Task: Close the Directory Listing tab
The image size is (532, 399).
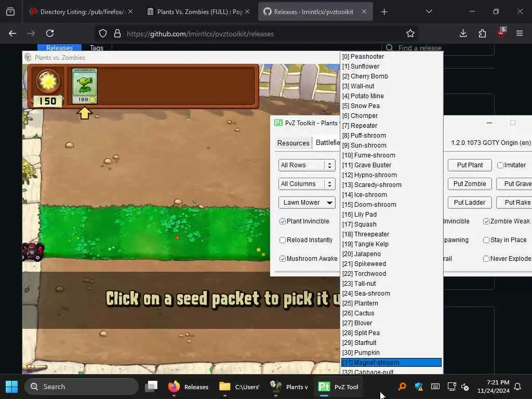Action: [x=130, y=11]
